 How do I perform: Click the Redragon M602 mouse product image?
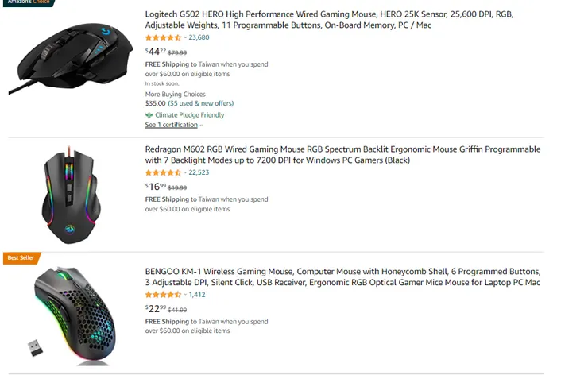click(x=72, y=195)
